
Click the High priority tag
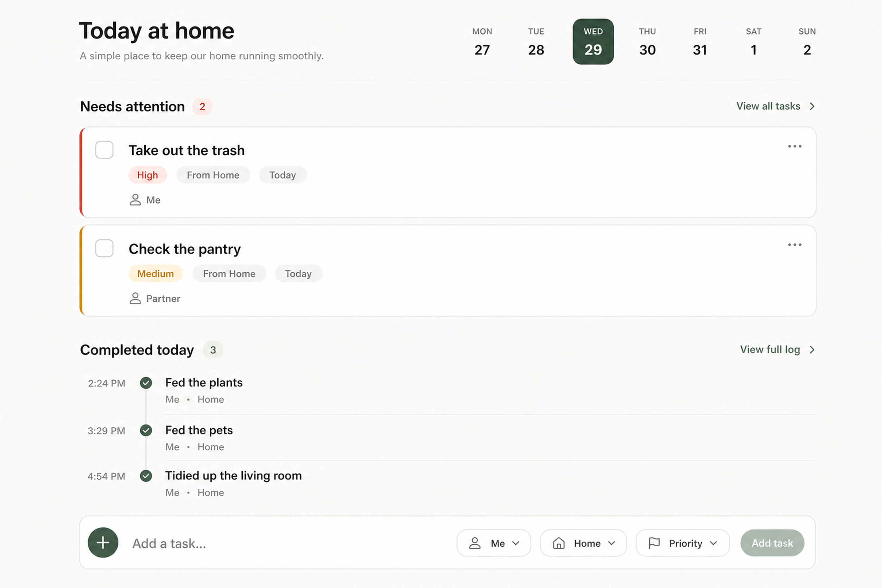pyautogui.click(x=147, y=175)
